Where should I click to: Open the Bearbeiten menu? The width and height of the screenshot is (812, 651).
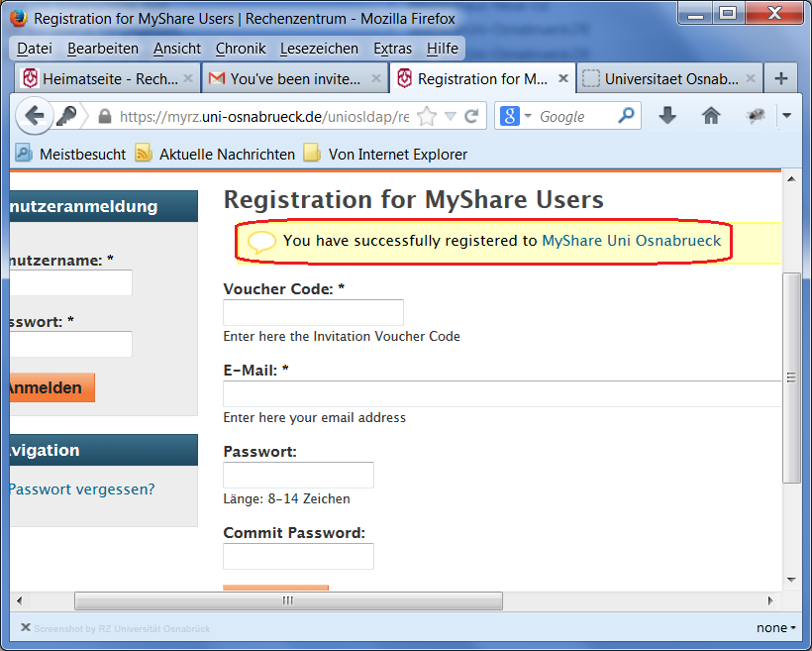click(103, 49)
